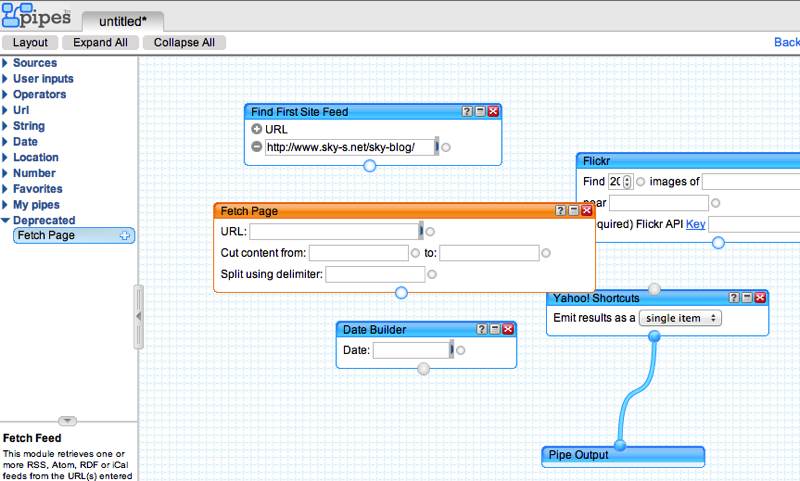Open help for the Yahoo! Shortcuts module
800x481 pixels.
(734, 297)
